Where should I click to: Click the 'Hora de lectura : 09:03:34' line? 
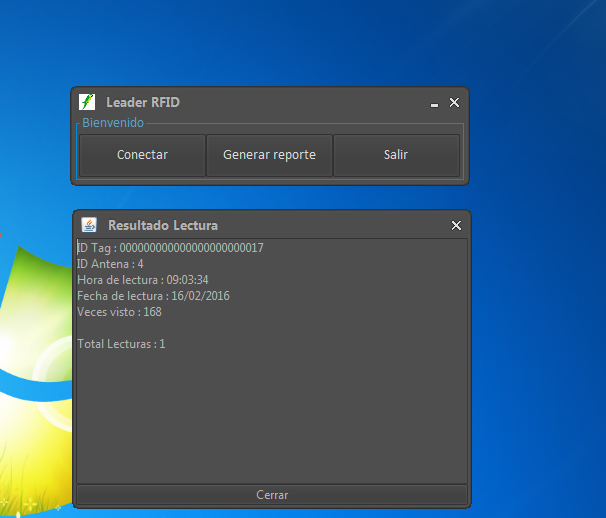point(143,280)
